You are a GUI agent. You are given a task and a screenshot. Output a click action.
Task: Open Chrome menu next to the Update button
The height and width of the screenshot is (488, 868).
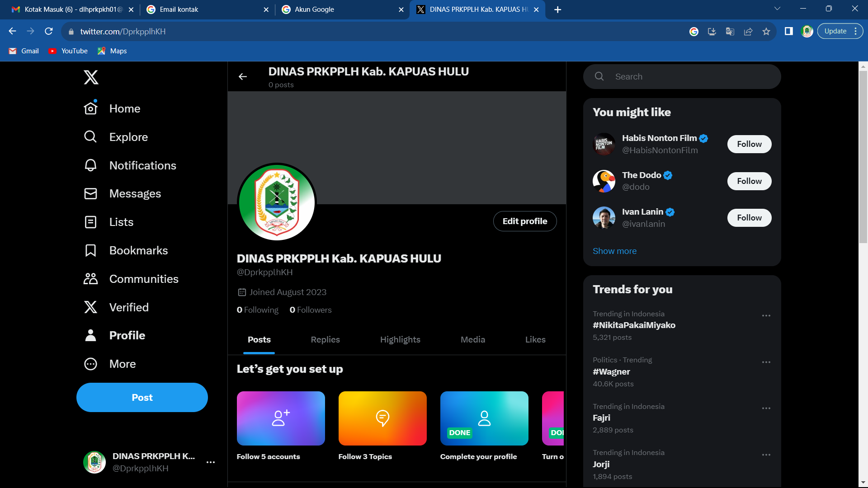(856, 31)
